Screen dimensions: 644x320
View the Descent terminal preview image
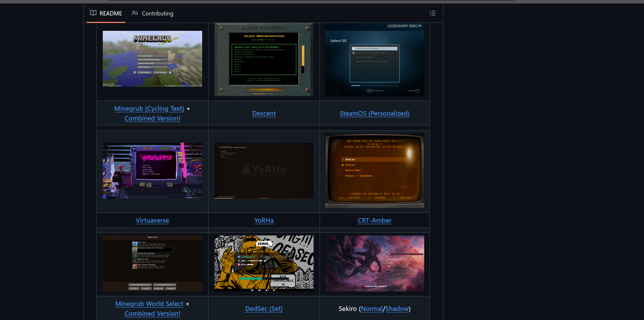264,59
